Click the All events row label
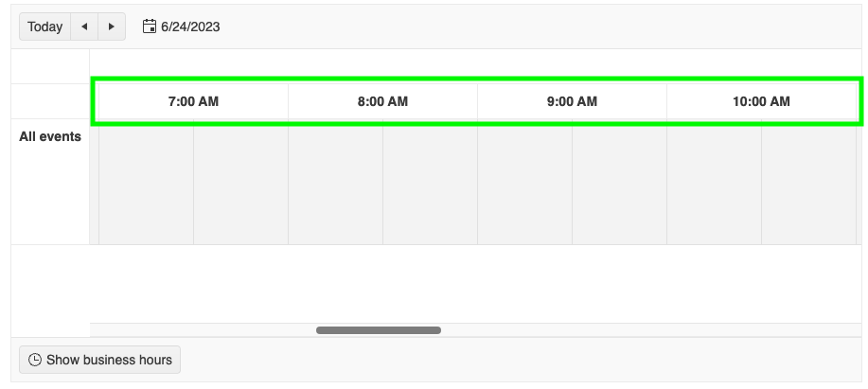Viewport: 868px width, 389px height. [50, 136]
